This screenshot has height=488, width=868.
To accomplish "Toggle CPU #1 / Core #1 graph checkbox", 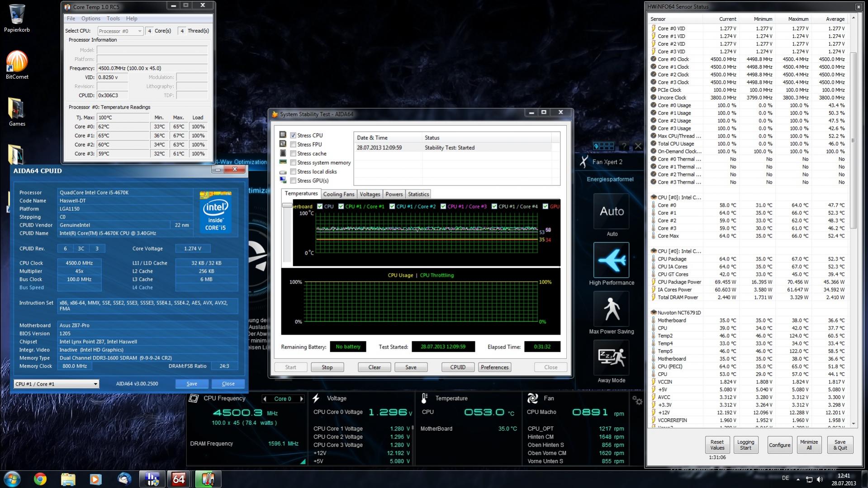I will point(341,206).
